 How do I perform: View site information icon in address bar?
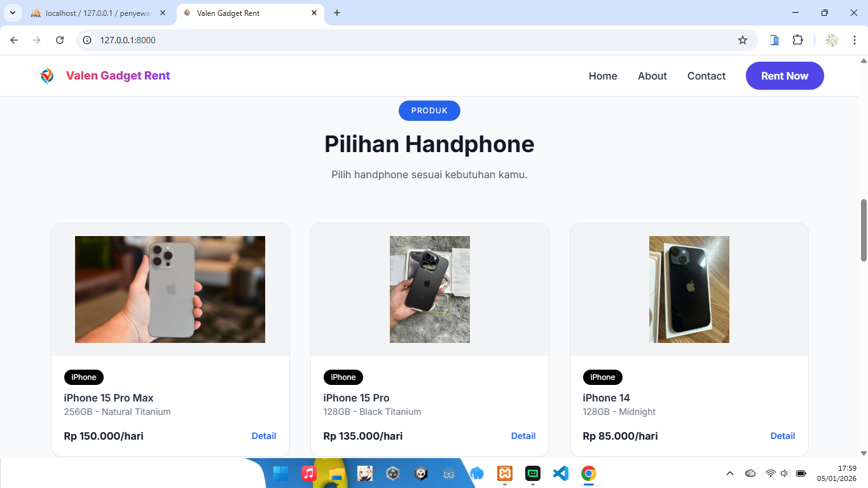[x=88, y=40]
